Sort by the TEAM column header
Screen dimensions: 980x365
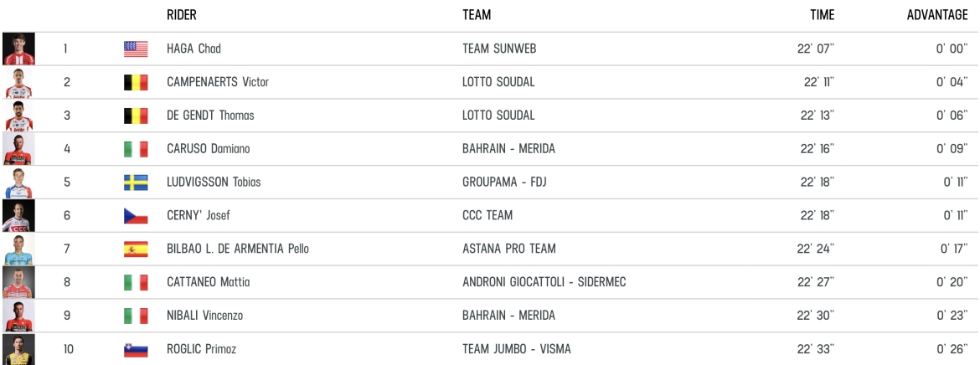click(x=476, y=15)
